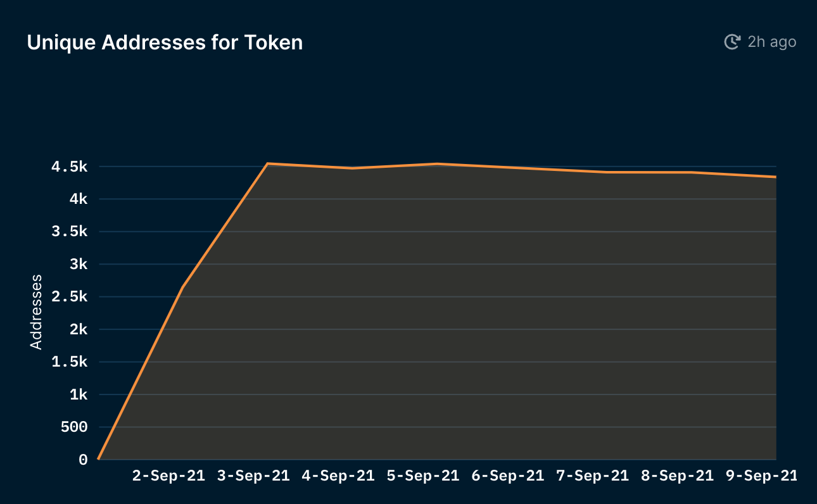
Task: Click the 'Unique Addresses for Token' title
Action: pos(165,42)
